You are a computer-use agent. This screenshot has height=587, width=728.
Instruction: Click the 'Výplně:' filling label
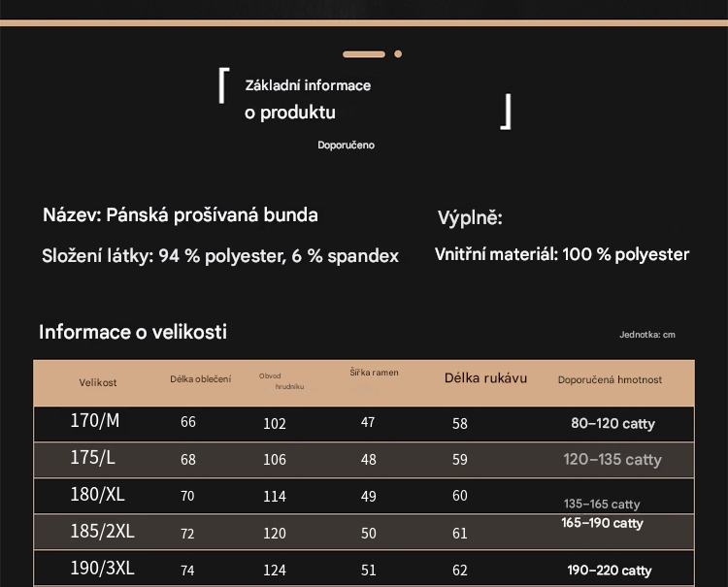(x=470, y=218)
